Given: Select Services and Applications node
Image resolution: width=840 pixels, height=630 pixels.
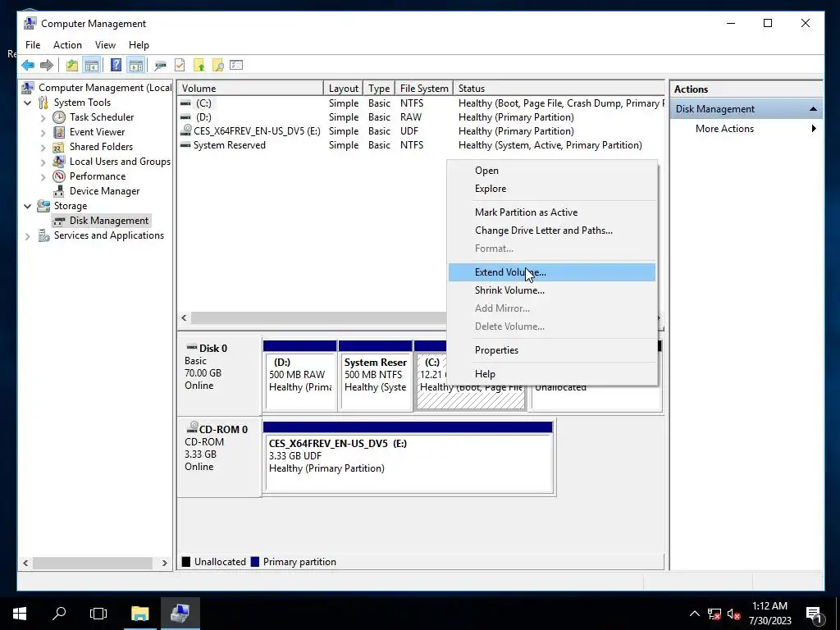Looking at the screenshot, I should pyautogui.click(x=109, y=235).
